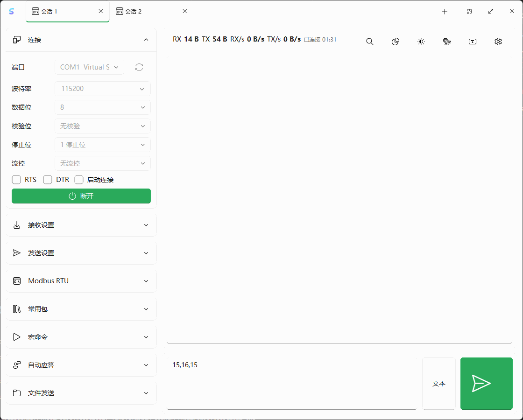
Task: Close the 会话 1 tab
Action: click(101, 11)
